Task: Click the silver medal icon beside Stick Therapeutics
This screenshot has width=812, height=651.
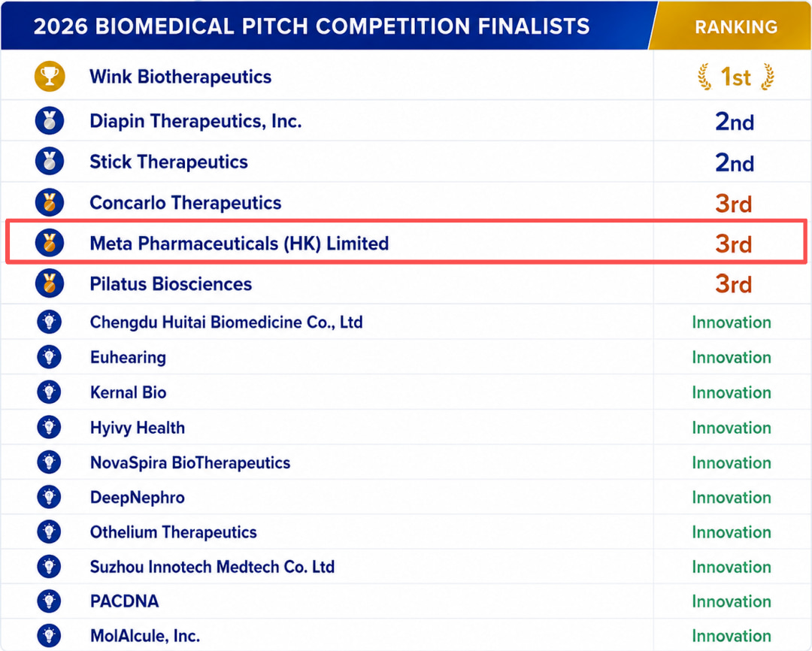Action: [x=50, y=161]
